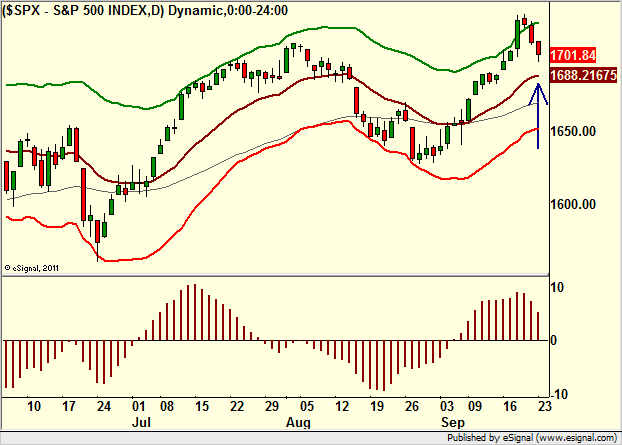The image size is (622, 445).
Task: Click the 1650.00 price axis label
Action: click(573, 131)
